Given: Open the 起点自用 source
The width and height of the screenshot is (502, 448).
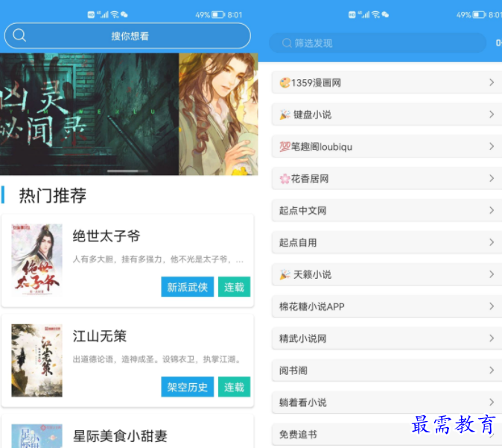Looking at the screenshot, I should (387, 242).
